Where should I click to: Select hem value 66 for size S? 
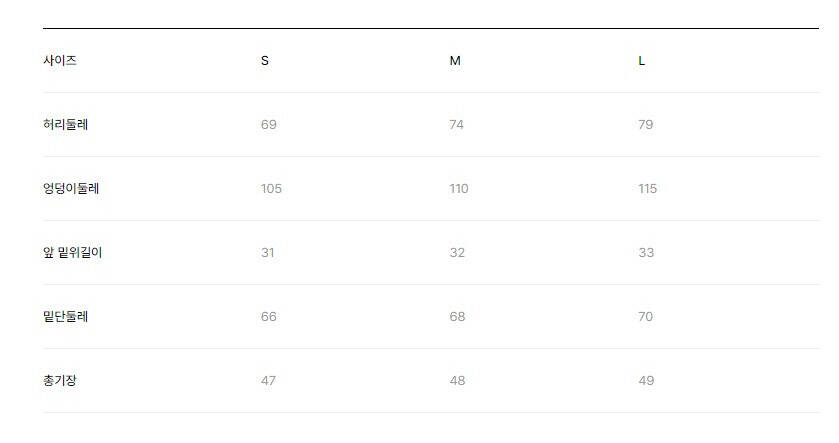point(268,317)
